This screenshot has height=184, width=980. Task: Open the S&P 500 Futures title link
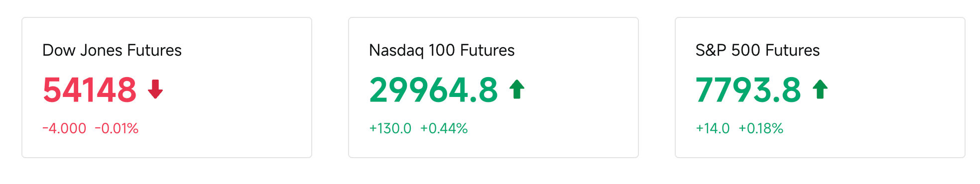757,50
